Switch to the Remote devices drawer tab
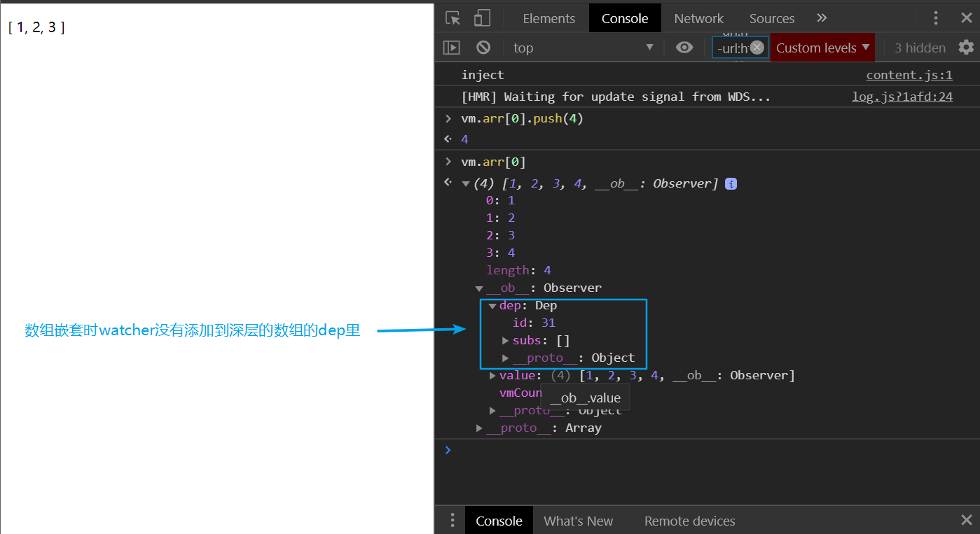 pyautogui.click(x=689, y=521)
